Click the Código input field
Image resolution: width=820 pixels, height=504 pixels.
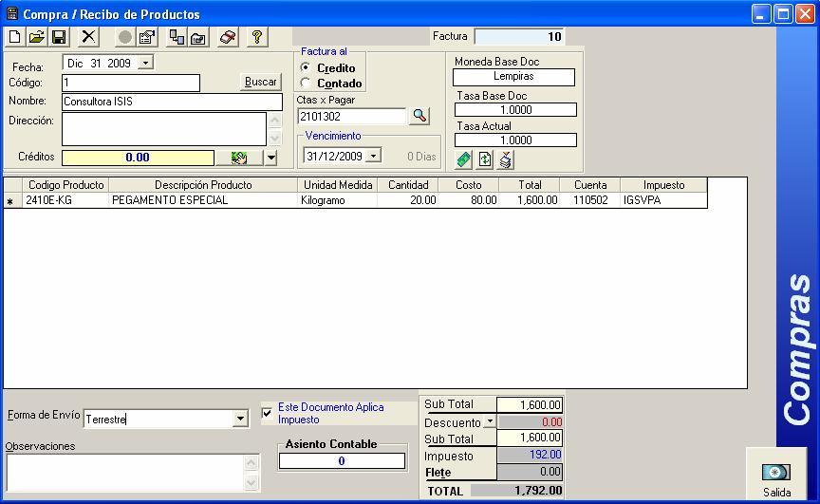click(x=131, y=83)
